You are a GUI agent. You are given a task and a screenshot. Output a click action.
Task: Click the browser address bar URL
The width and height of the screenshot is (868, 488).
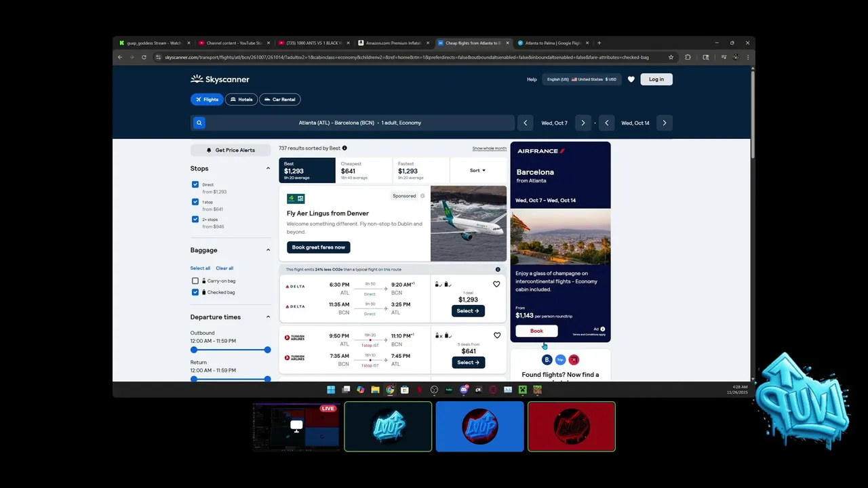(x=407, y=58)
